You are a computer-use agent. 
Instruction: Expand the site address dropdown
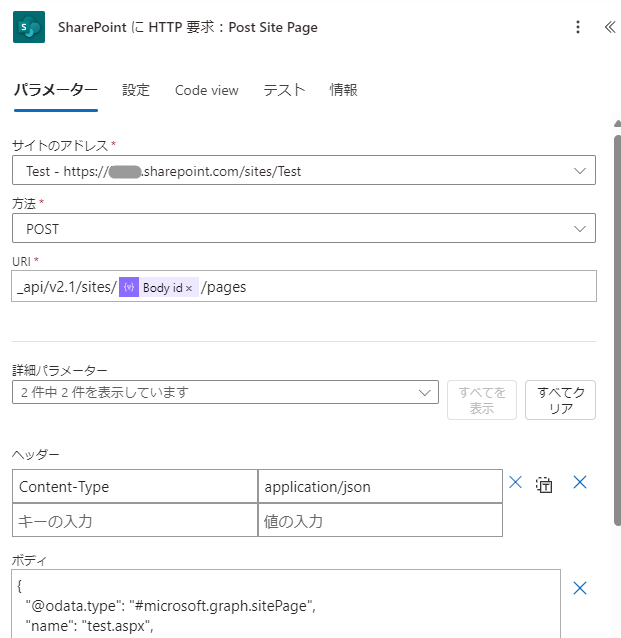(579, 171)
